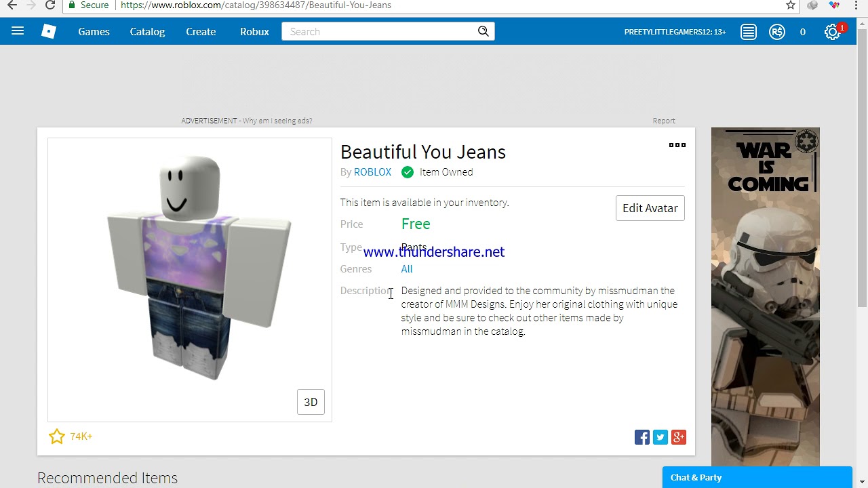Open the messages feed icon
Screen dimensions: 868x488
tap(749, 32)
